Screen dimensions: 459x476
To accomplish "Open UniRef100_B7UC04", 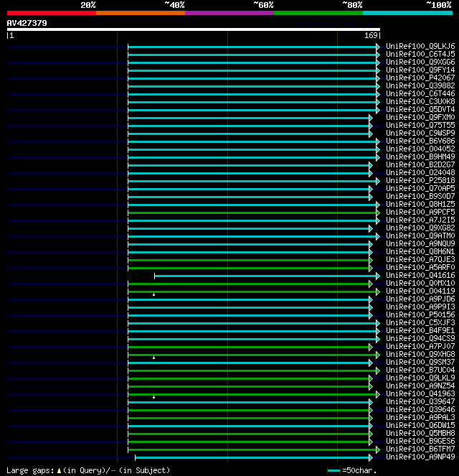I will (x=420, y=370).
